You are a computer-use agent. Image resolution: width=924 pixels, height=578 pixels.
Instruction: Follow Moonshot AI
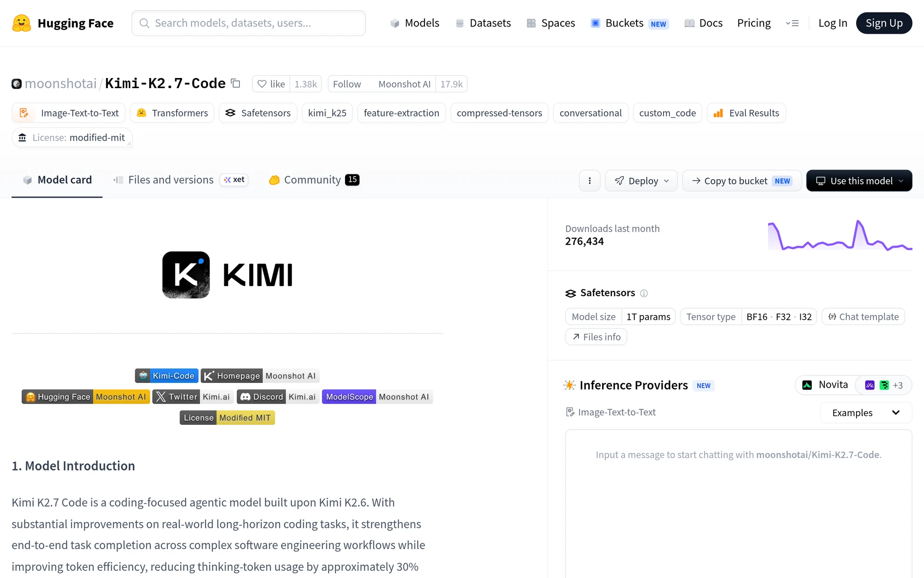[x=382, y=84]
